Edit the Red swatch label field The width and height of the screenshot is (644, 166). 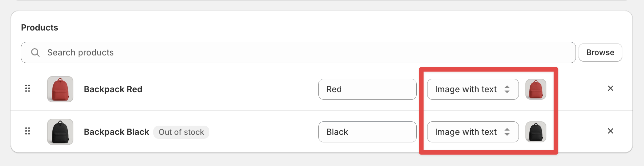[368, 89]
